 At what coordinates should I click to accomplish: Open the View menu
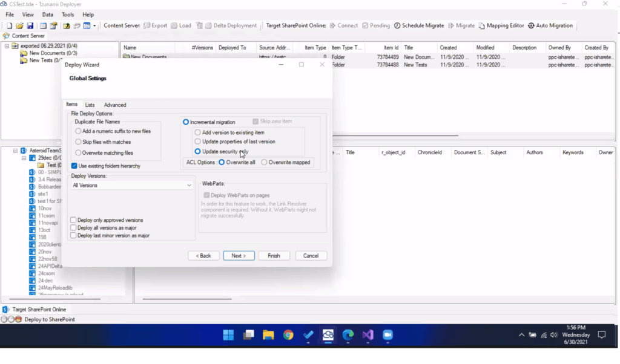(28, 15)
